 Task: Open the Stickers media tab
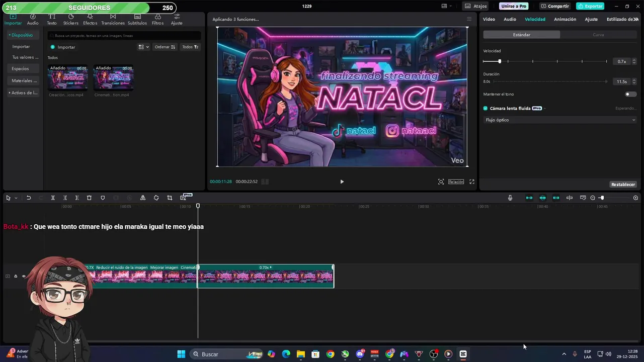[x=70, y=20]
